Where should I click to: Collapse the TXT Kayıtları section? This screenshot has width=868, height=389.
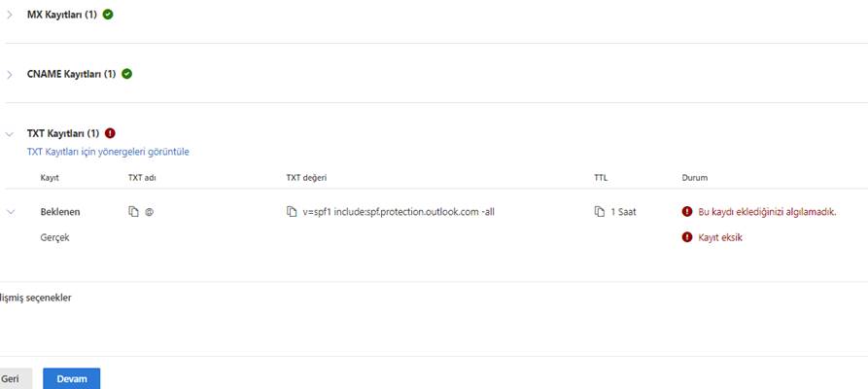pyautogui.click(x=10, y=133)
